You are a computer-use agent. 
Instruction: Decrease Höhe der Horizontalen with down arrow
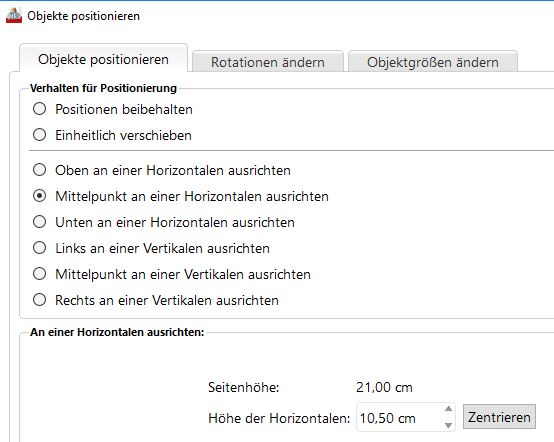click(x=448, y=425)
